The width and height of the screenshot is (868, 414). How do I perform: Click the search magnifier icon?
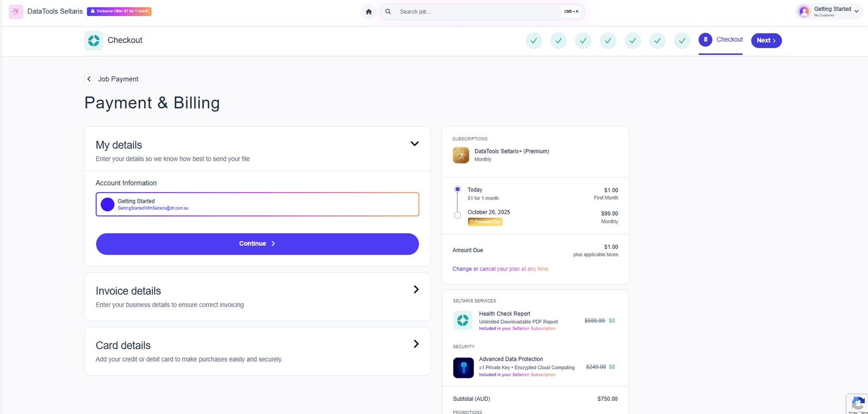(388, 12)
